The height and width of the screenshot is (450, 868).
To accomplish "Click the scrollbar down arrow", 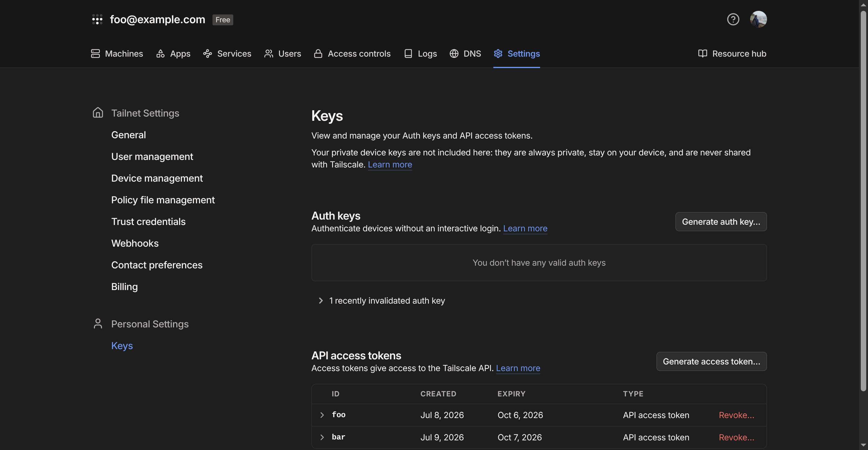I will click(863, 445).
